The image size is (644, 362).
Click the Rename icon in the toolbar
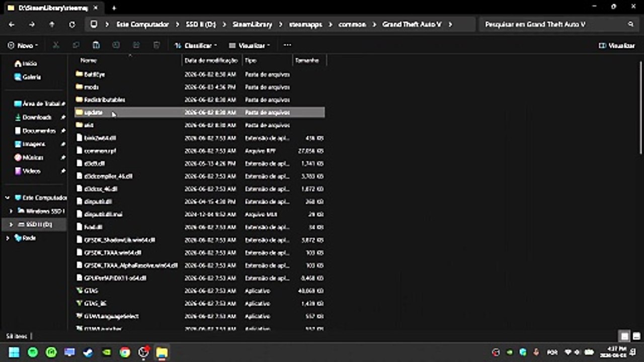point(116,45)
